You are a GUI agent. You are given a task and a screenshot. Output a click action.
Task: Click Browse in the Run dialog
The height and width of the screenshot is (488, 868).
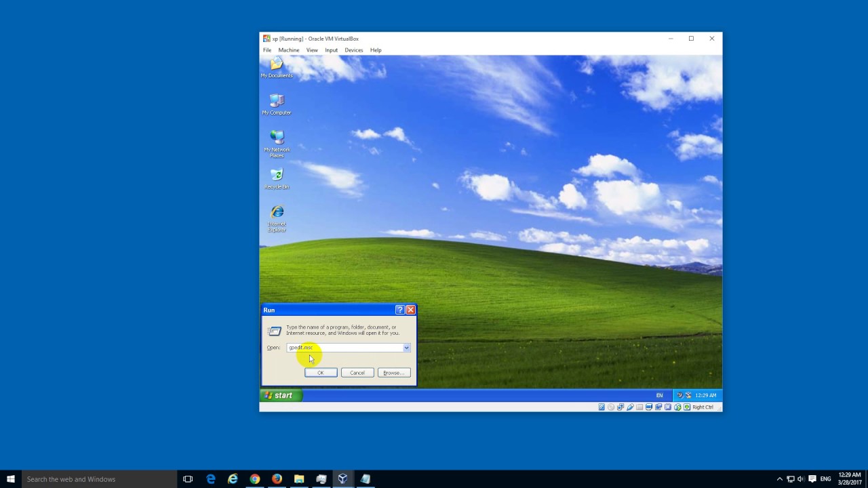pyautogui.click(x=393, y=372)
